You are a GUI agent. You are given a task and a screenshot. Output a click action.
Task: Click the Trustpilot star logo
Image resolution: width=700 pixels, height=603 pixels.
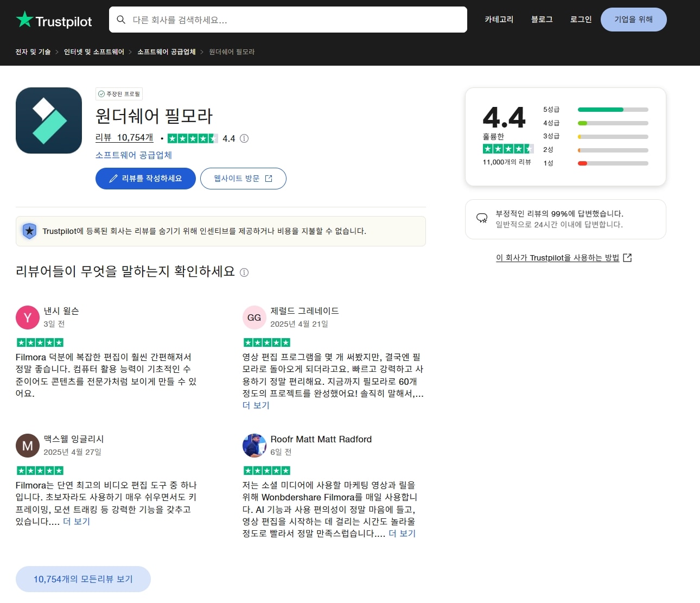(24, 20)
